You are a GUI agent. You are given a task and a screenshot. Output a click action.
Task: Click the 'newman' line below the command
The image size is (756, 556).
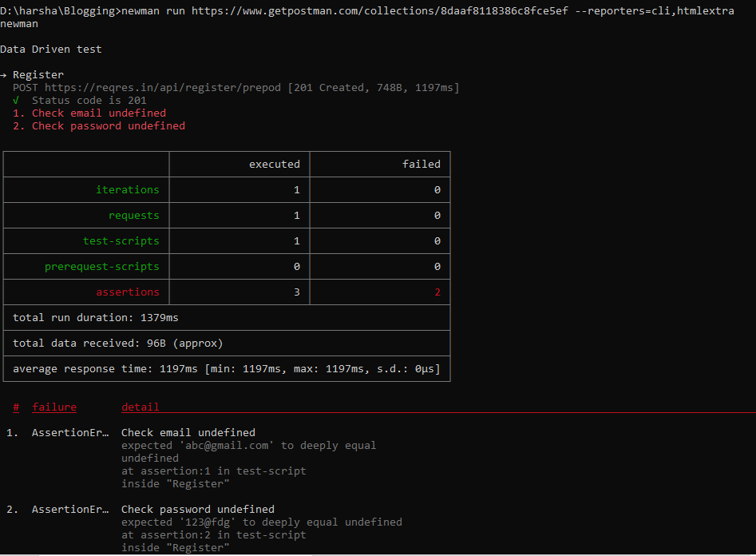[x=19, y=24]
